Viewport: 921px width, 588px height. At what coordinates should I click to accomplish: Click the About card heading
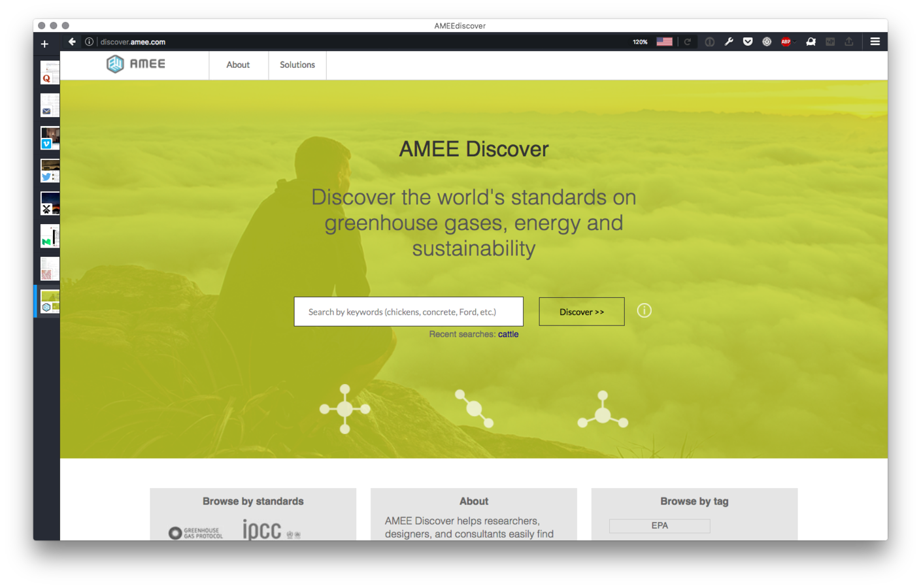(x=474, y=501)
